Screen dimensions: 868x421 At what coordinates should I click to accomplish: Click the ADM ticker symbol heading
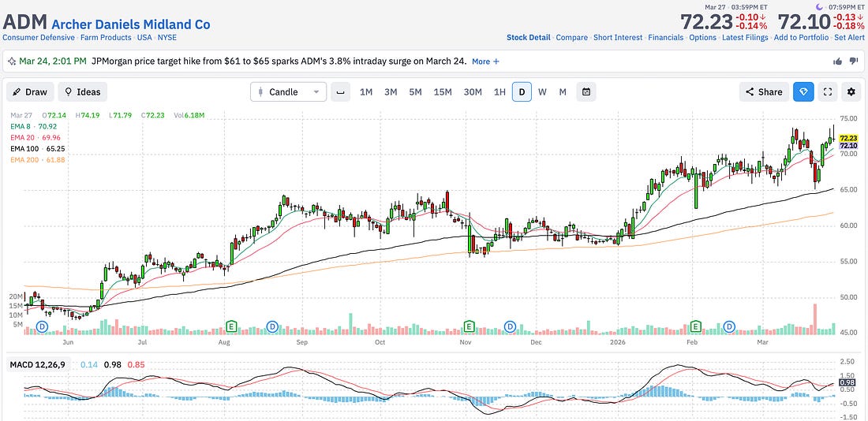[25, 22]
